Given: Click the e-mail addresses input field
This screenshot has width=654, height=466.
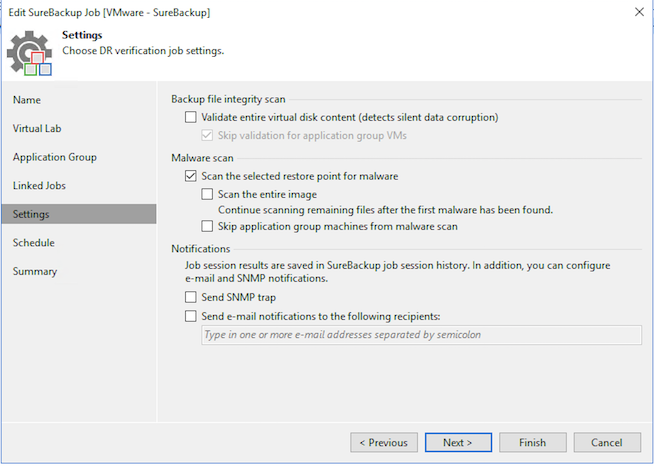Looking at the screenshot, I should point(421,335).
